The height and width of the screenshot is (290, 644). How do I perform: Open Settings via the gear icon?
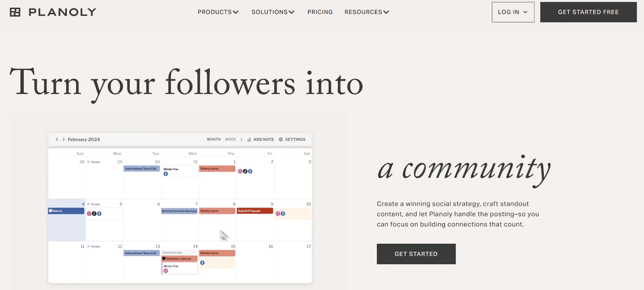tap(281, 139)
